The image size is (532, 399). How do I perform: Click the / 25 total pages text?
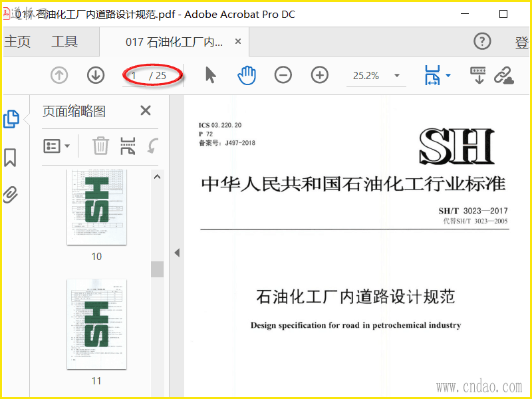(x=158, y=76)
